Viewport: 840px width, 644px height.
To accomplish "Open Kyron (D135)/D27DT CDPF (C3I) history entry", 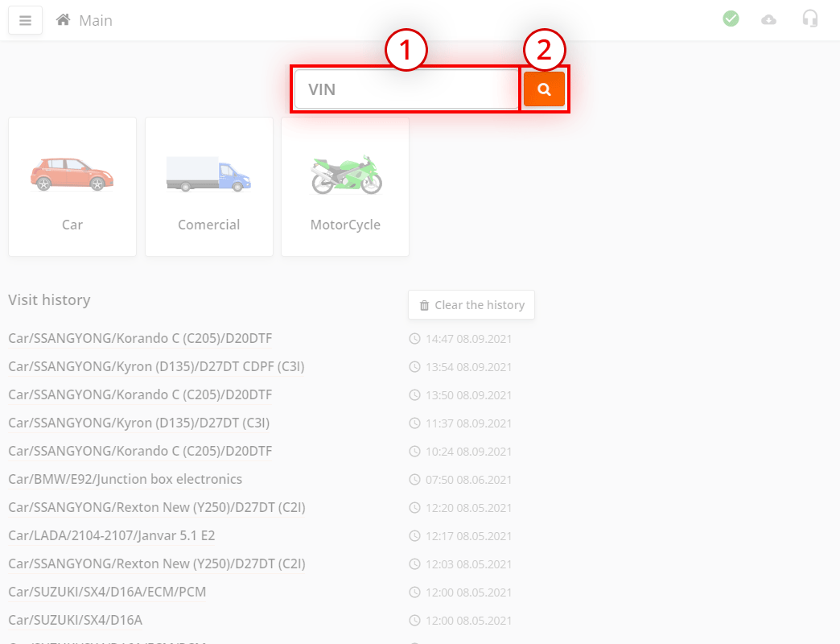I will coord(156,366).
